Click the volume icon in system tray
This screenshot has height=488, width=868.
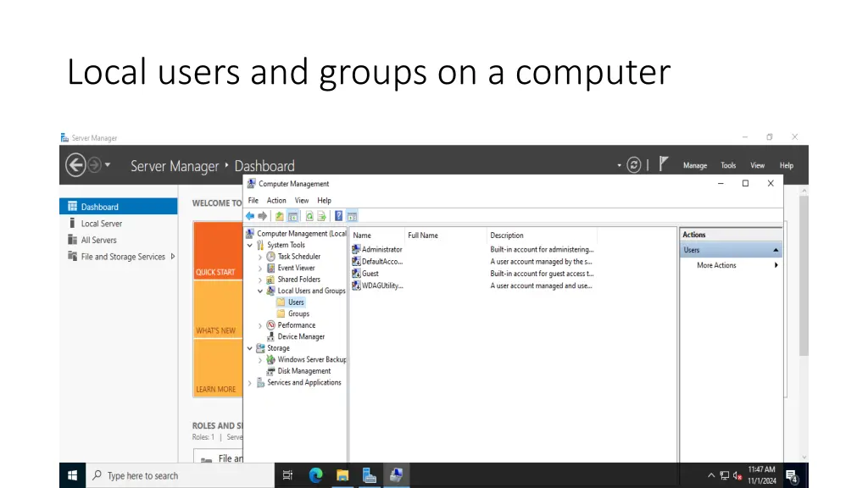737,476
